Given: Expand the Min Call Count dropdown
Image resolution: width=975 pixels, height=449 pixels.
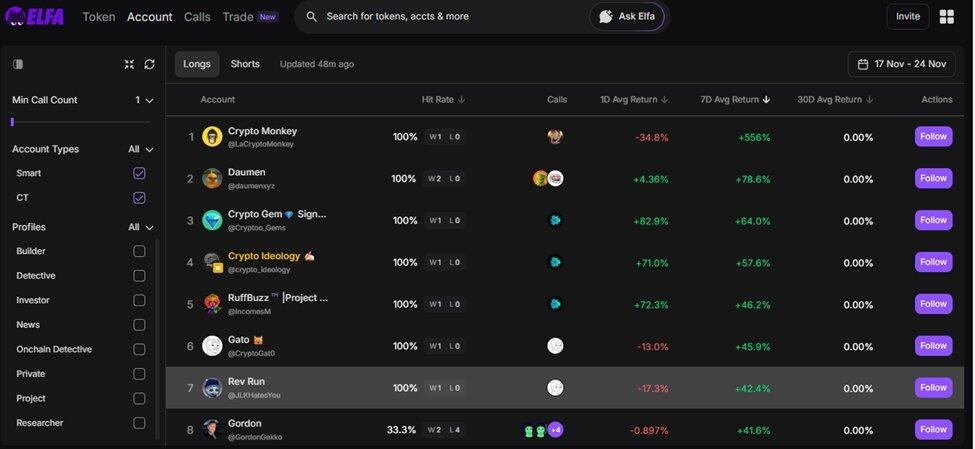Looking at the screenshot, I should click(149, 100).
